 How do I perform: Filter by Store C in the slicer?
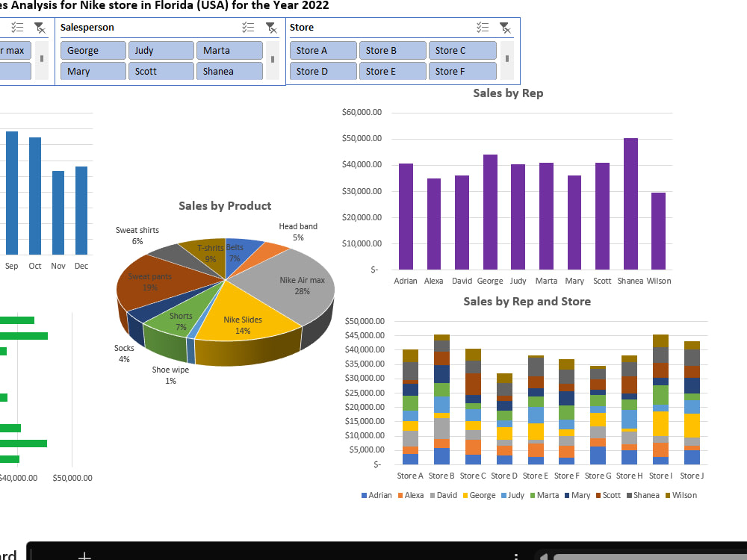(x=462, y=51)
